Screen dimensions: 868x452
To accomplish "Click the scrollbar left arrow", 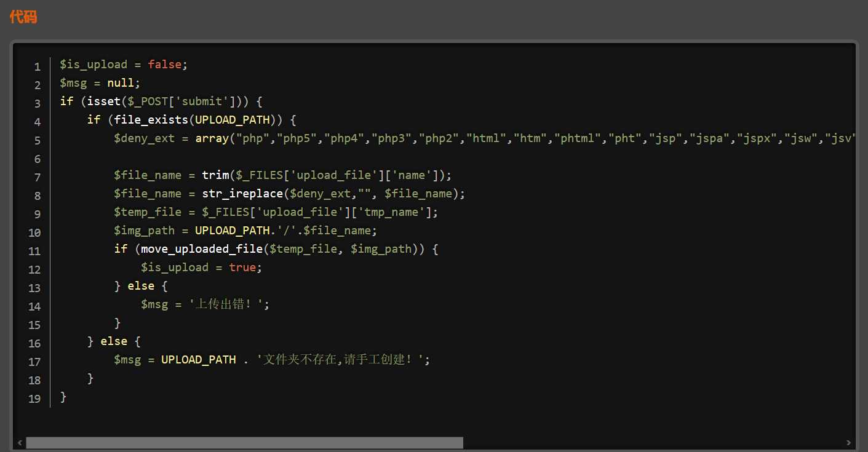I will [x=20, y=443].
